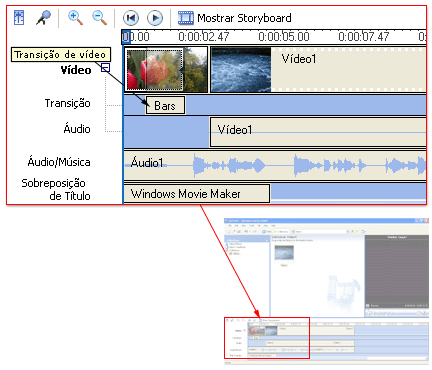Click the playhead marker at timeline start
This screenshot has width=432, height=370.
(x=126, y=37)
